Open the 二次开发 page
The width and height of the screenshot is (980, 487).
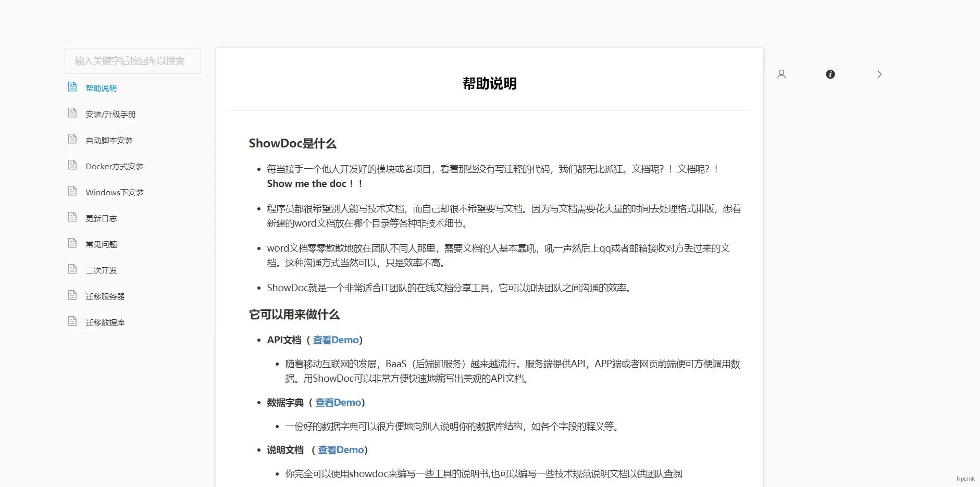pos(101,270)
